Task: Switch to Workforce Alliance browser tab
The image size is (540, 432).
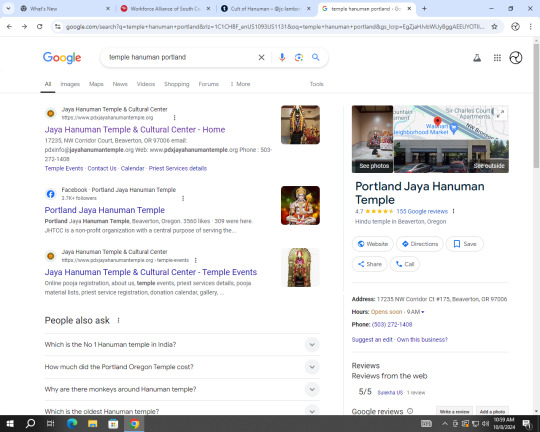Action: pyautogui.click(x=165, y=9)
